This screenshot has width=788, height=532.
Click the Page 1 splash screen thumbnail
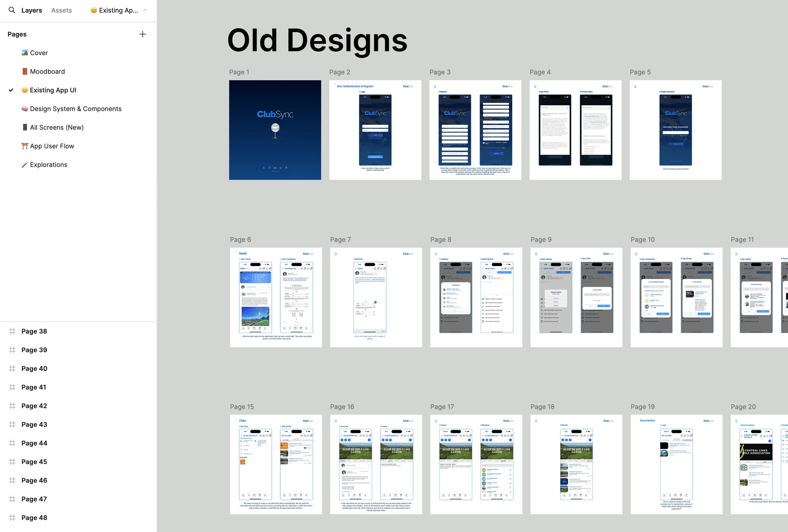[275, 130]
